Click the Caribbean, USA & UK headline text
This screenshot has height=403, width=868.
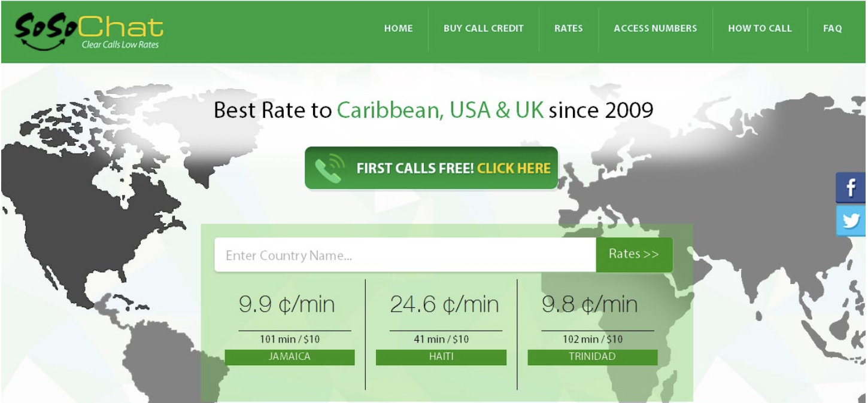point(440,111)
